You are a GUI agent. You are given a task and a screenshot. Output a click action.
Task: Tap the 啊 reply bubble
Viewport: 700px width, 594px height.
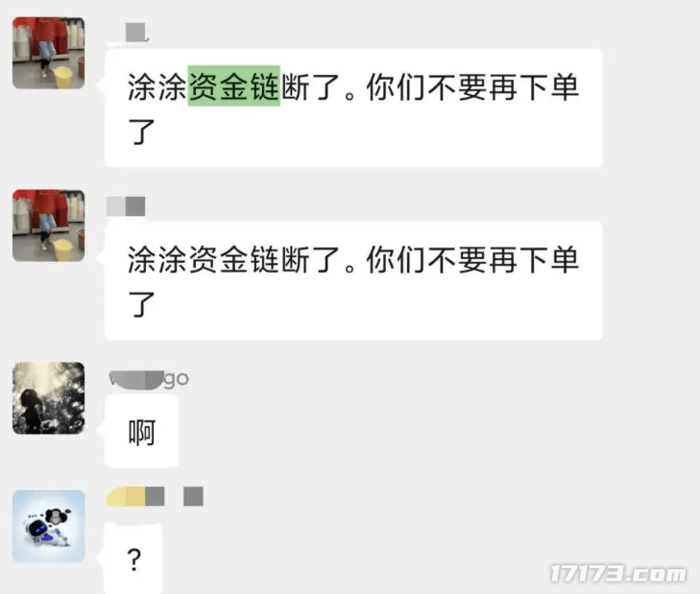[141, 431]
